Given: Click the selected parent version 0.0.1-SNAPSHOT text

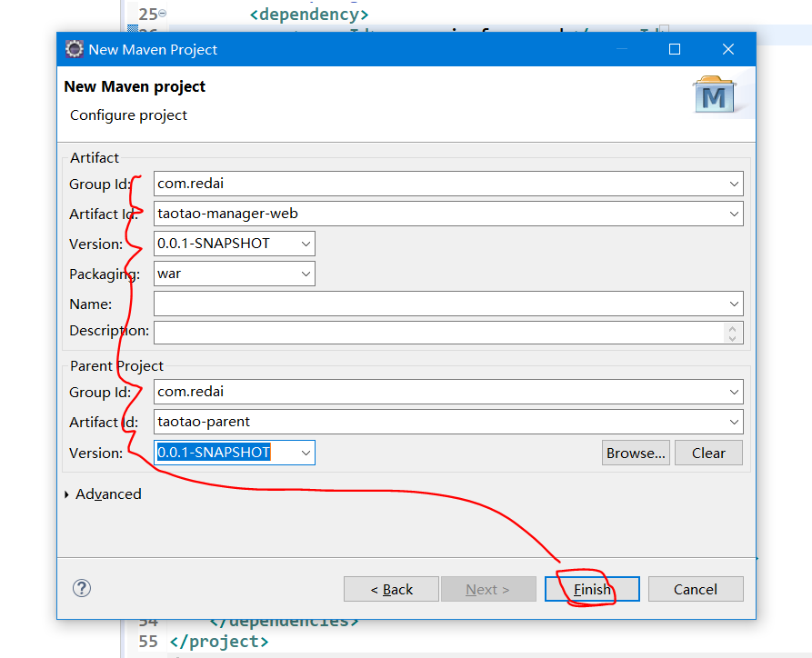Looking at the screenshot, I should tap(214, 453).
